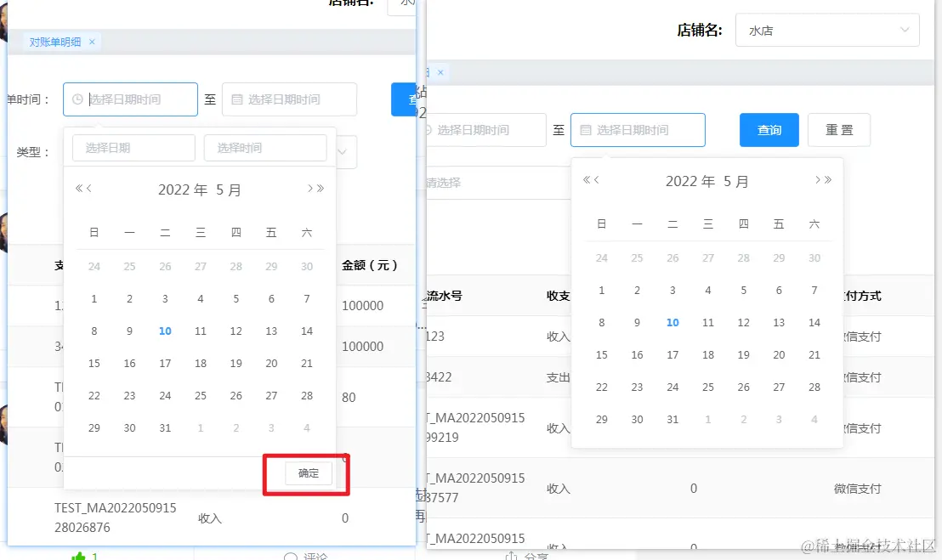Go to next year in left calendar
Screen dimensions: 942x560
point(321,189)
